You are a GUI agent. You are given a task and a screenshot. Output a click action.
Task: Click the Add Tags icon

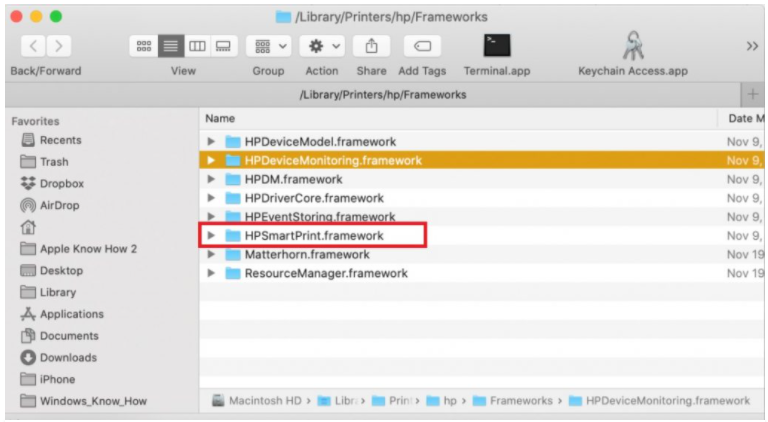[x=422, y=46]
